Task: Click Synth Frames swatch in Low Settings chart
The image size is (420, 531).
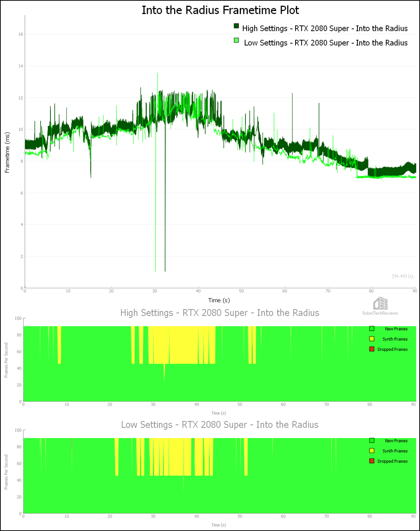Action: tap(372, 450)
